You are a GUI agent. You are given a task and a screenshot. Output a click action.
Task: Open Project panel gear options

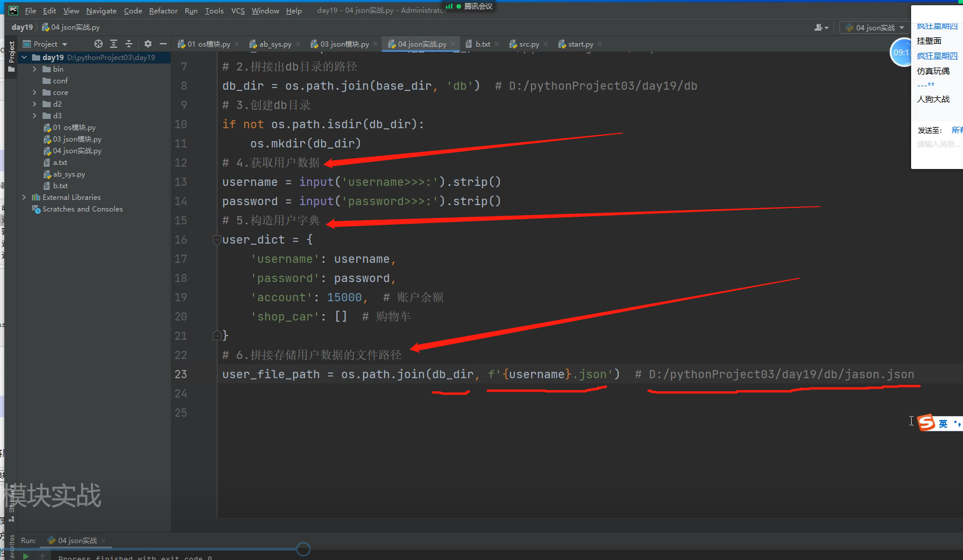(148, 44)
